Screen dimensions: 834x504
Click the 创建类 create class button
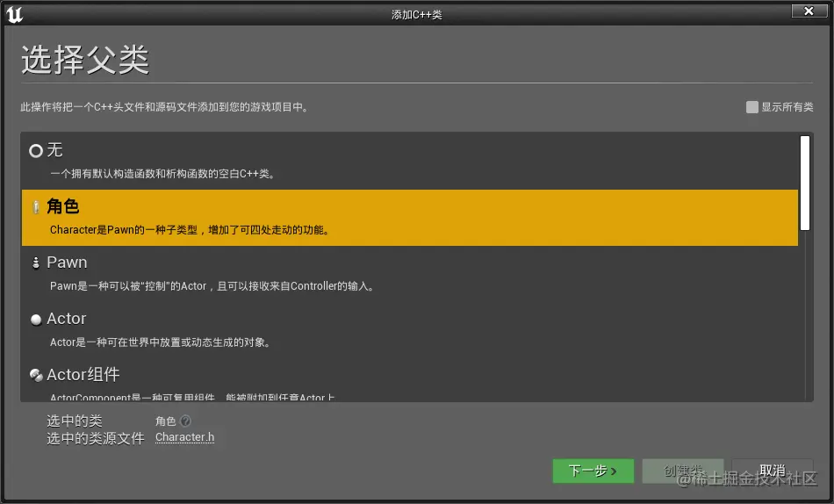[x=683, y=471]
